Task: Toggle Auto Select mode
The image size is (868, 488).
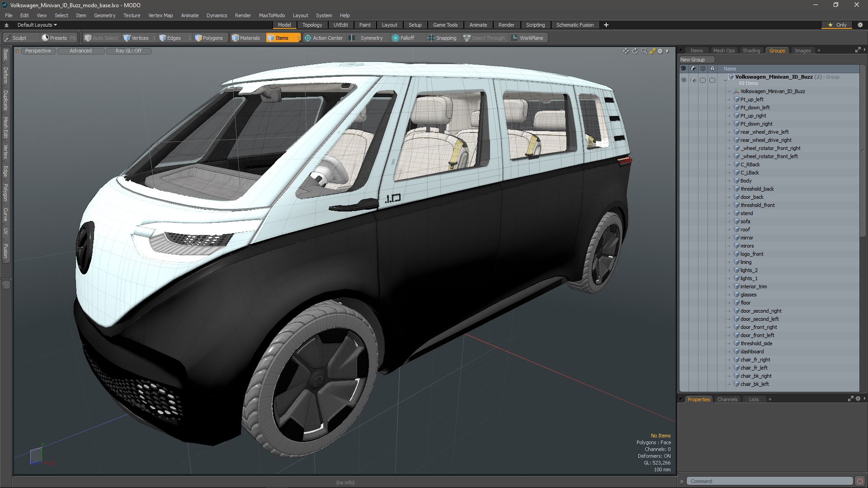Action: [x=101, y=38]
